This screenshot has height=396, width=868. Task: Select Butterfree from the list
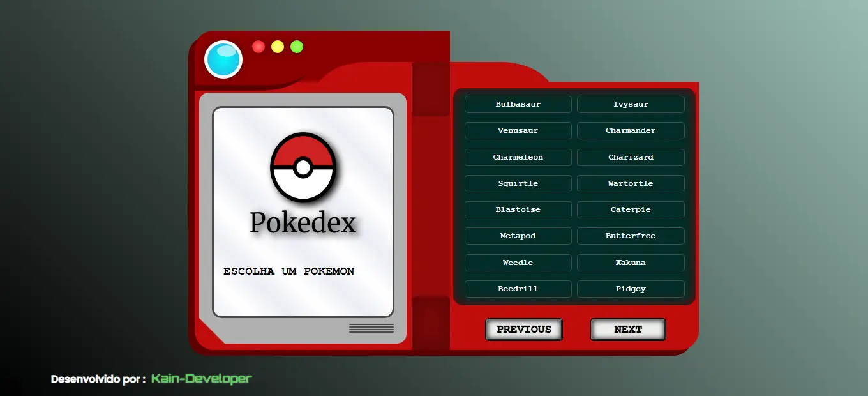(x=631, y=236)
